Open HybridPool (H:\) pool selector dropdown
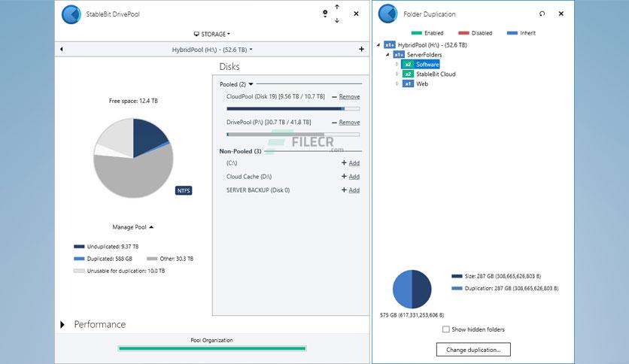Image resolution: width=629 pixels, height=364 pixels. (x=212, y=50)
